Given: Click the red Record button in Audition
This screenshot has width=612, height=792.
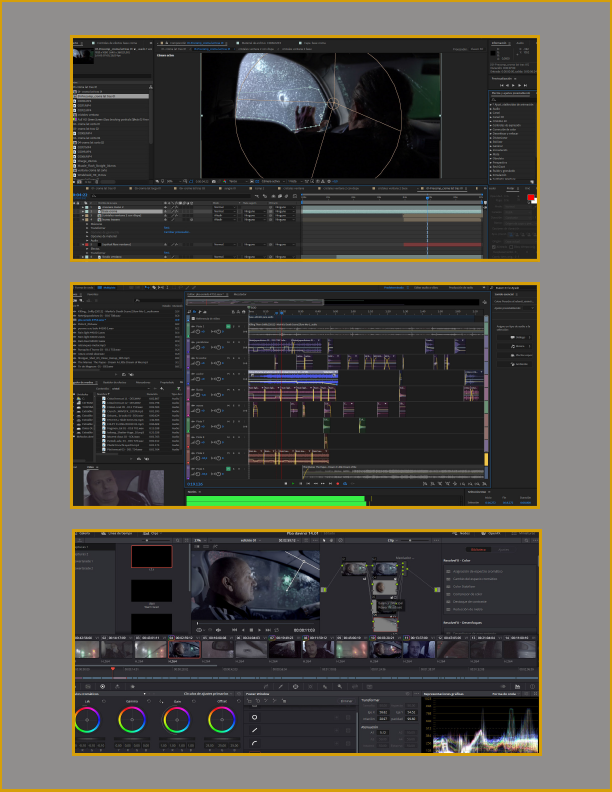Looking at the screenshot, I should pyautogui.click(x=338, y=483).
